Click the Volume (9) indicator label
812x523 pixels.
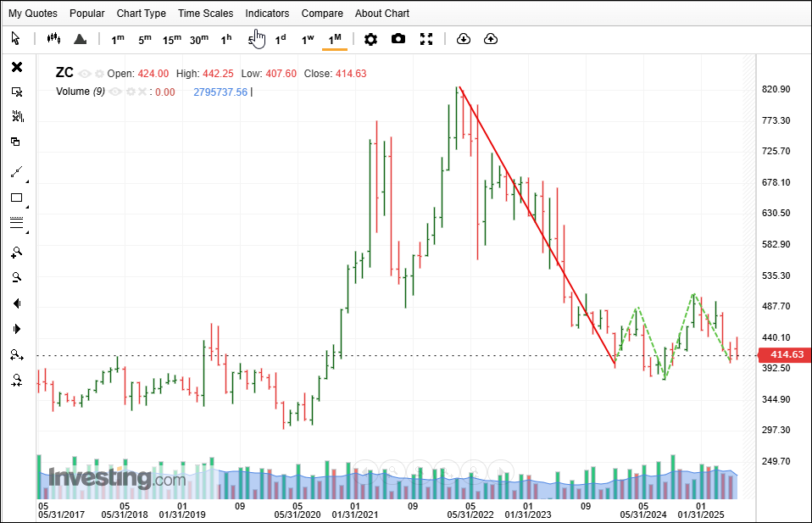(x=81, y=92)
